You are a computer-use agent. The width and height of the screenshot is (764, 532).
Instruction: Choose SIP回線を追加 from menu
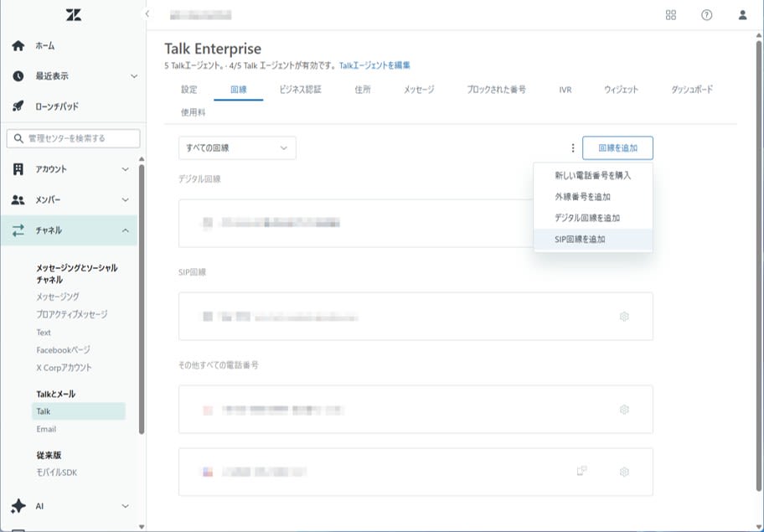pyautogui.click(x=593, y=240)
